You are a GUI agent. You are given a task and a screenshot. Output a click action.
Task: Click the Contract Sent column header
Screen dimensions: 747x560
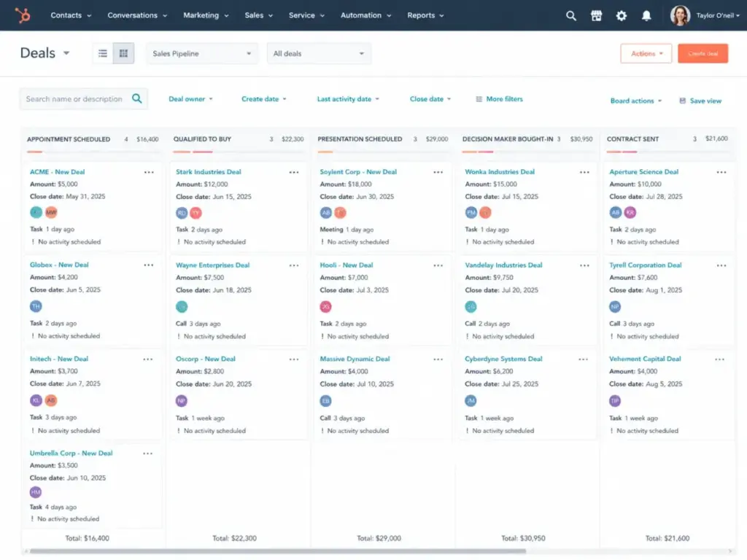click(x=632, y=139)
